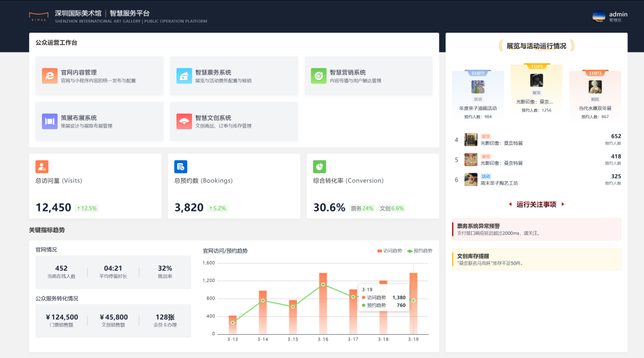Click the 652 预约人数 value
Screen dimensions: 644x358
[616, 136]
